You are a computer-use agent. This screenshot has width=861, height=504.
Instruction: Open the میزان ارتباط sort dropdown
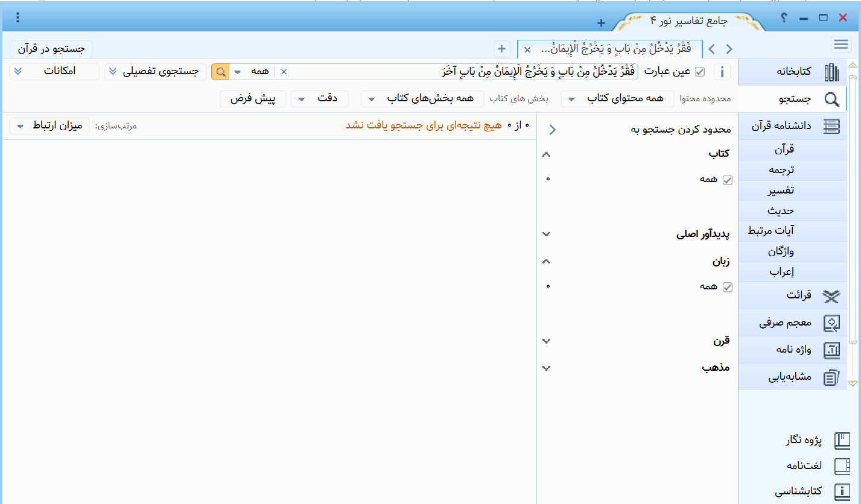pyautogui.click(x=49, y=126)
